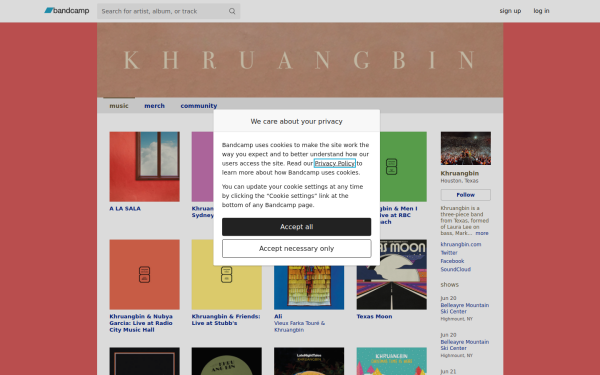Open second Belleayre Mountain Ski Center show
Image resolution: width=600 pixels, height=375 pixels.
(465, 345)
